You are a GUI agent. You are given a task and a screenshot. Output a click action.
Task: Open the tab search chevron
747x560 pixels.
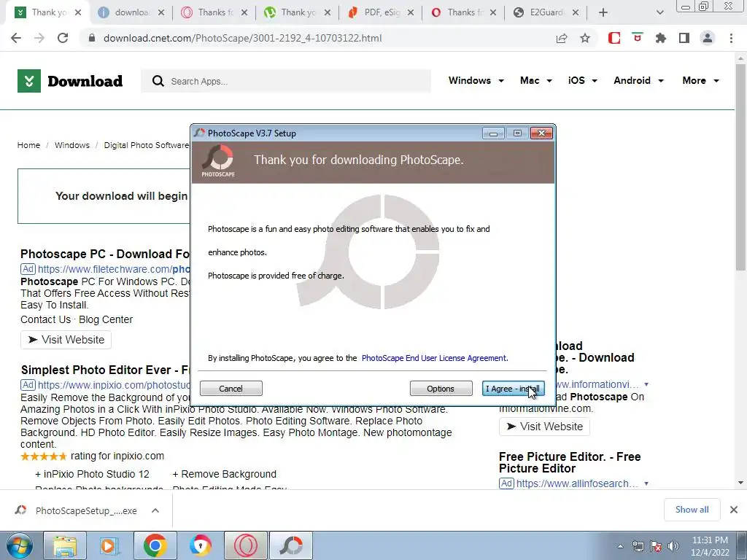659,12
